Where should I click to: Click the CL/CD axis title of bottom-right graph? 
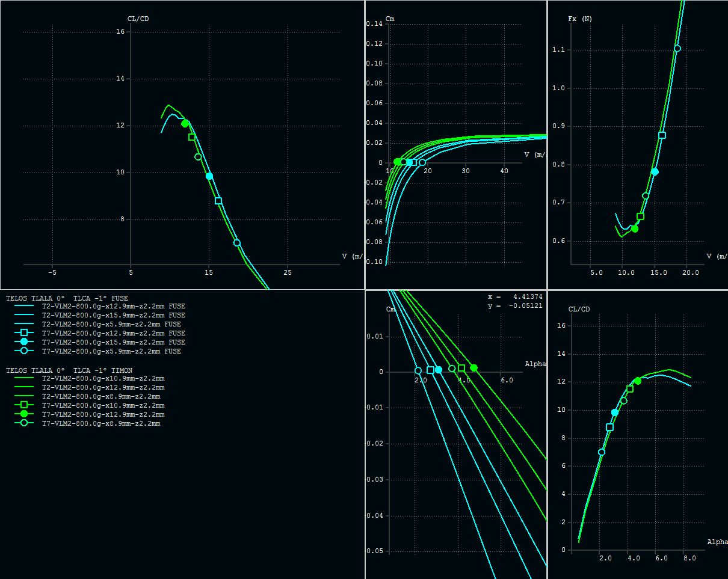click(x=579, y=309)
